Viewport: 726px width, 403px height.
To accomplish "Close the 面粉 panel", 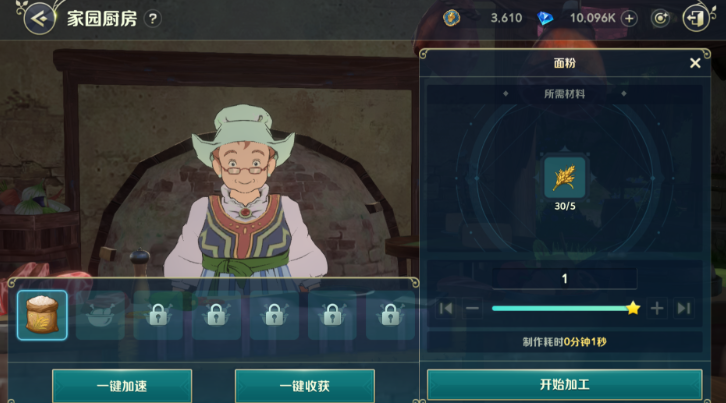I will tap(695, 63).
